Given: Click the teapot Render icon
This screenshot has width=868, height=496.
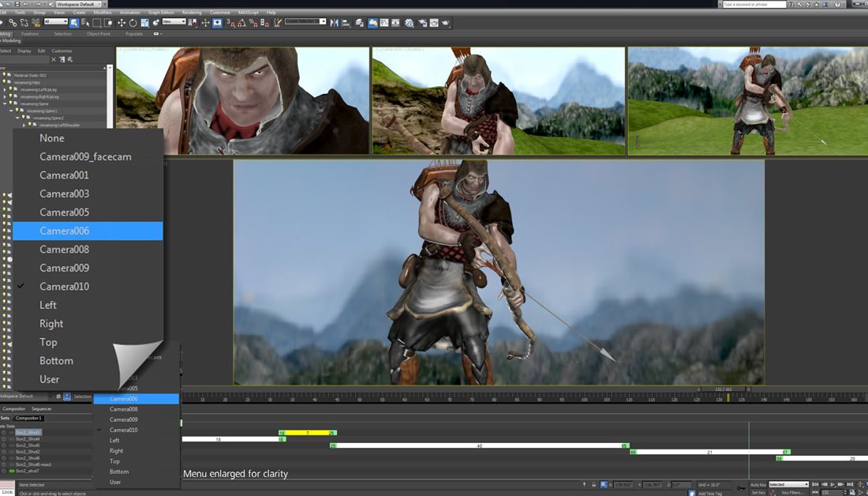Looking at the screenshot, I should pos(446,23).
